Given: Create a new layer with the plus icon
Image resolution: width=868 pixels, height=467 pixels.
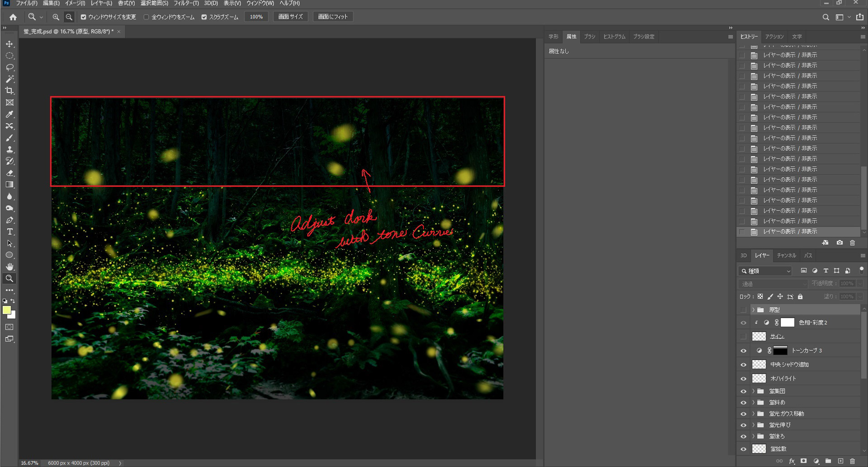Looking at the screenshot, I should (x=840, y=461).
